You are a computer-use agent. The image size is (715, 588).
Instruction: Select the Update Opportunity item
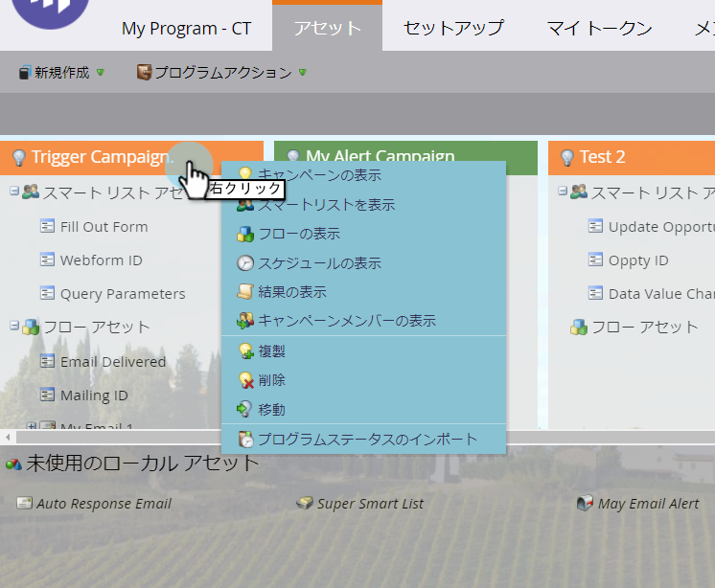pos(661,227)
